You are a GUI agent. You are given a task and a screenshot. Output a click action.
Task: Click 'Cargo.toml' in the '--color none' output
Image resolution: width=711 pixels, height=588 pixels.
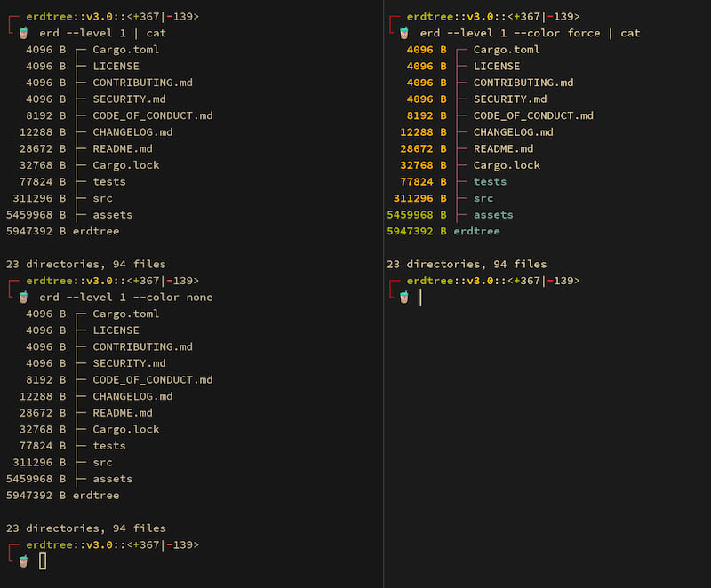(126, 314)
